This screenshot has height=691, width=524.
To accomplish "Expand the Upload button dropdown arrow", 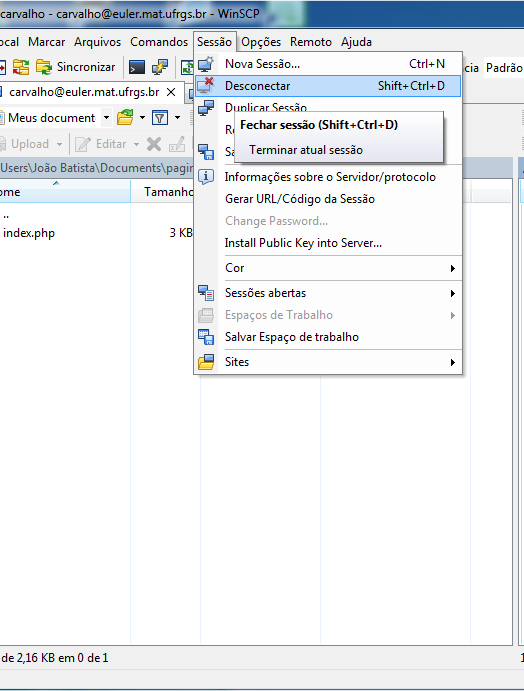I will tap(59, 144).
